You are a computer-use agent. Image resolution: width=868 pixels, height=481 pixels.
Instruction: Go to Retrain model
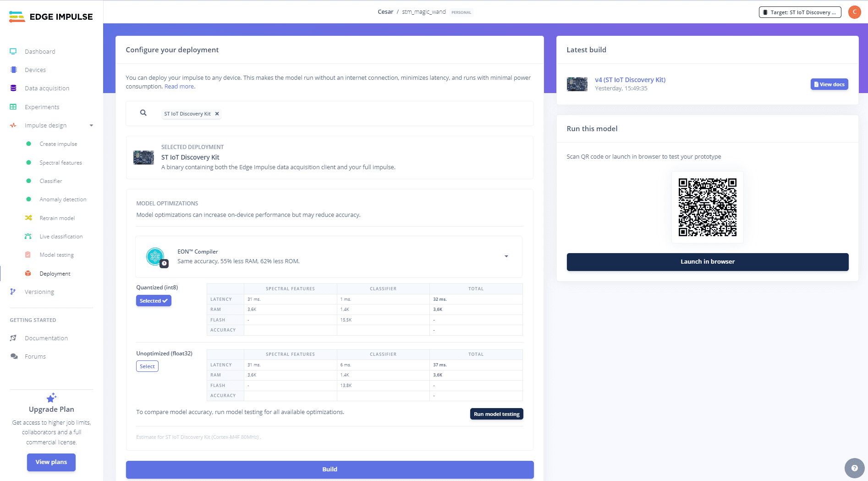(x=57, y=218)
